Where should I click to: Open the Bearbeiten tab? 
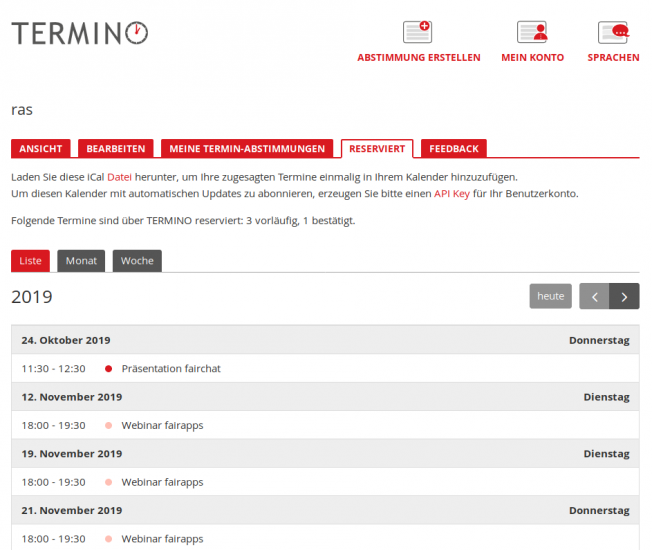pos(116,149)
